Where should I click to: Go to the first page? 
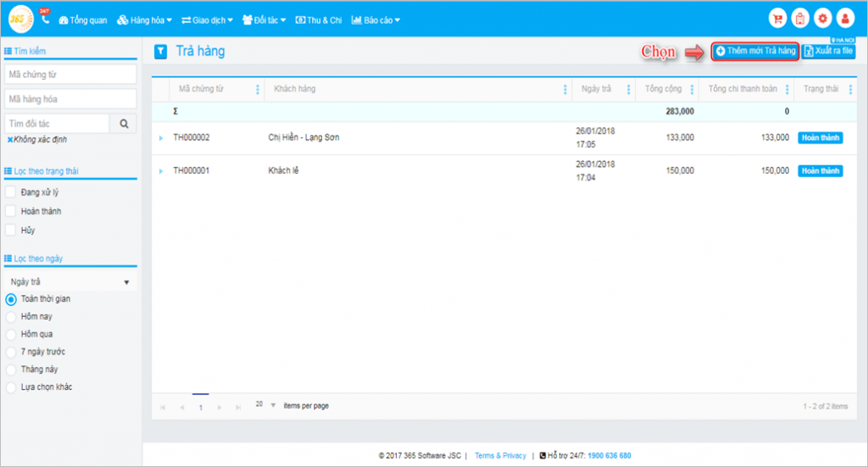(163, 407)
